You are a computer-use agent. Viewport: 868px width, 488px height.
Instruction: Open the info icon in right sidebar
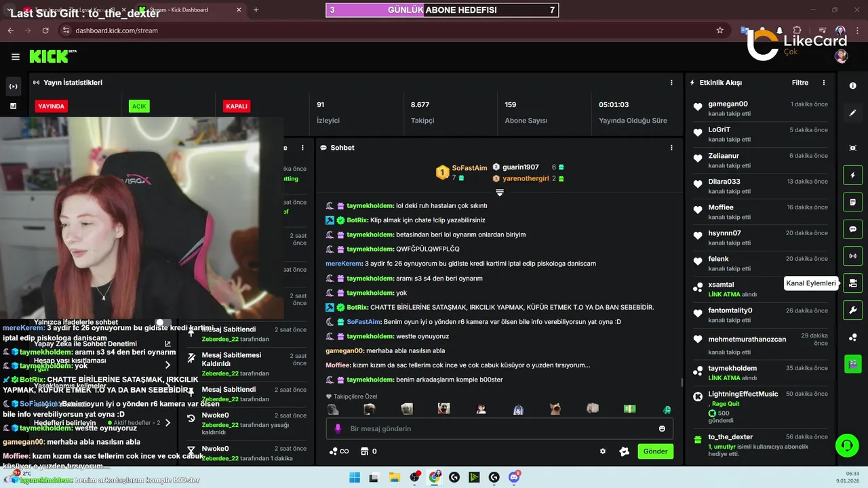tap(853, 86)
